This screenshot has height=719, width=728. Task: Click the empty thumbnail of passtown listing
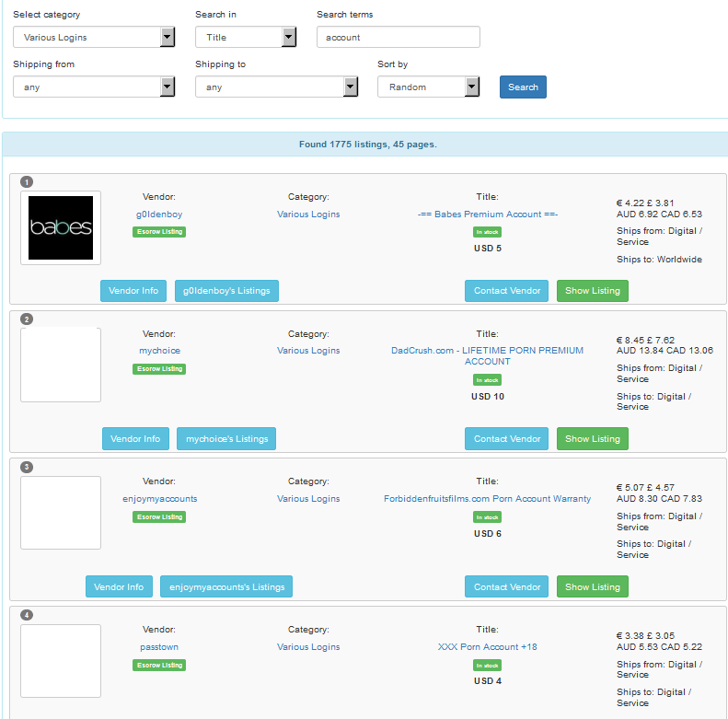(61, 661)
